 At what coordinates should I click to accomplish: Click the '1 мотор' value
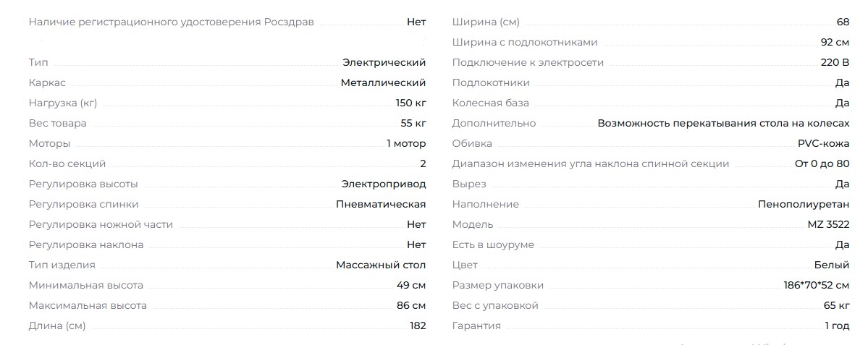click(x=406, y=144)
